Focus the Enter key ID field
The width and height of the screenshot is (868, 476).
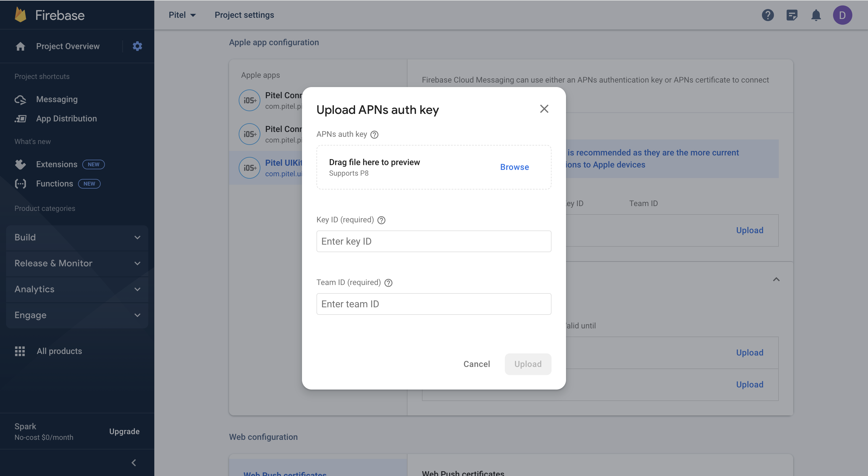point(434,241)
